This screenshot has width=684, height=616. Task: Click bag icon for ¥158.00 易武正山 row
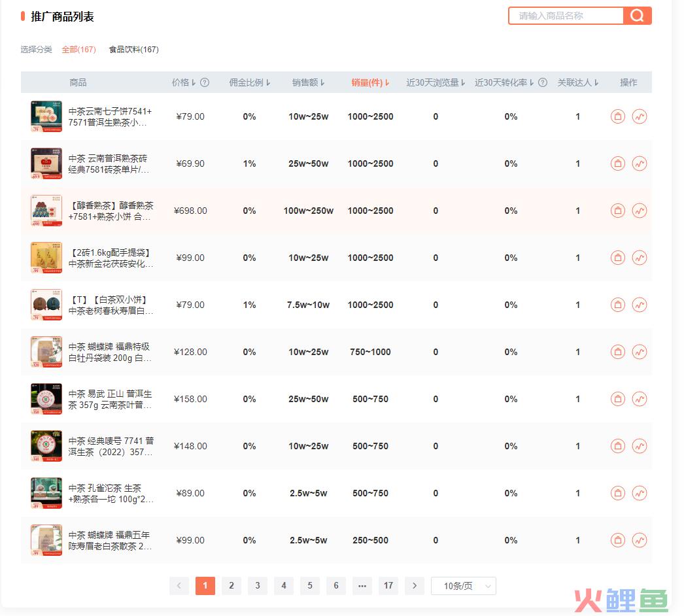618,399
